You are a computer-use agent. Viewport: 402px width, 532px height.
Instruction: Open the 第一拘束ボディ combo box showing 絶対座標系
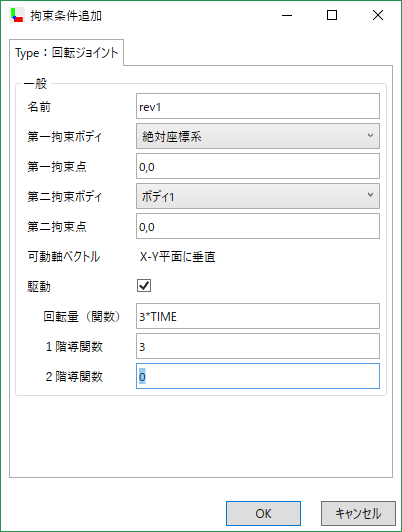click(x=258, y=136)
